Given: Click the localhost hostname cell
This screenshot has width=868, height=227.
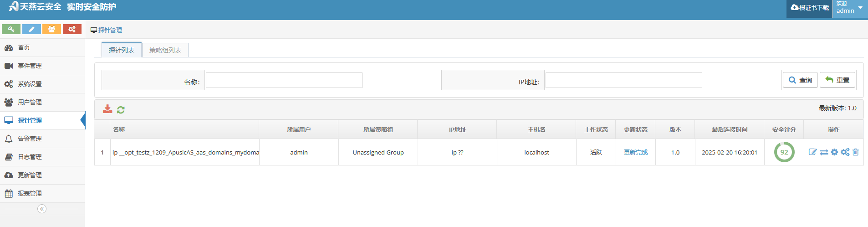Looking at the screenshot, I should pyautogui.click(x=536, y=152).
